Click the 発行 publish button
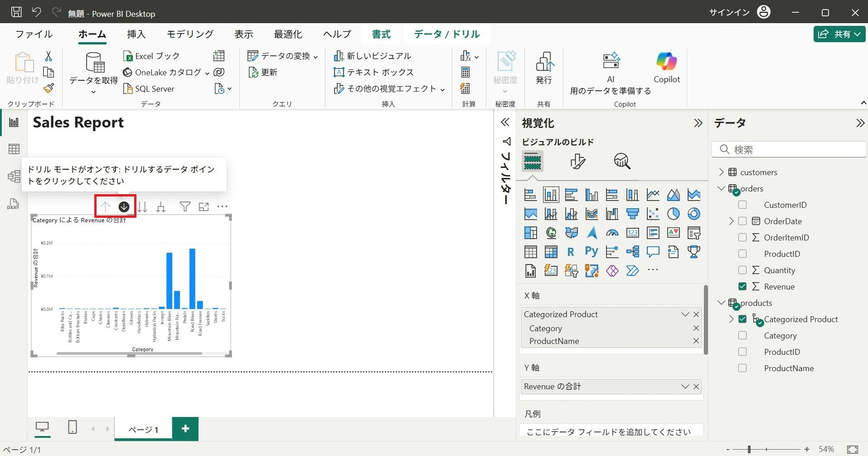 [x=544, y=68]
